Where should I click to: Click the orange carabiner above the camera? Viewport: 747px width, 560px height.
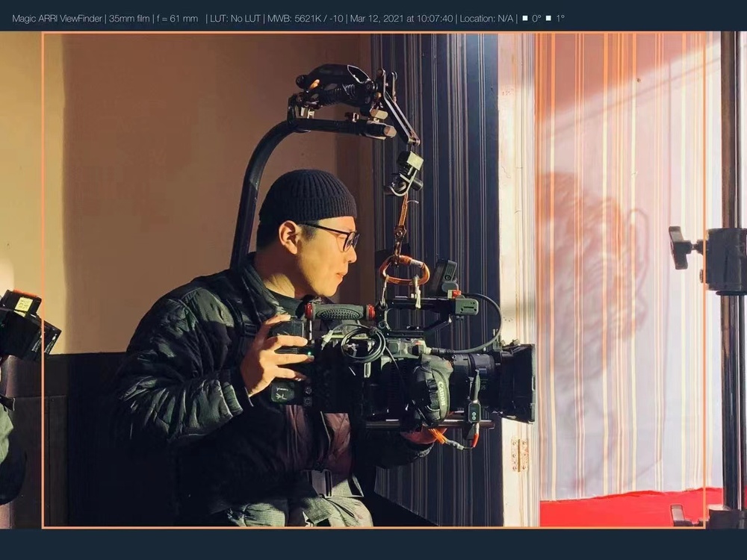(x=403, y=269)
